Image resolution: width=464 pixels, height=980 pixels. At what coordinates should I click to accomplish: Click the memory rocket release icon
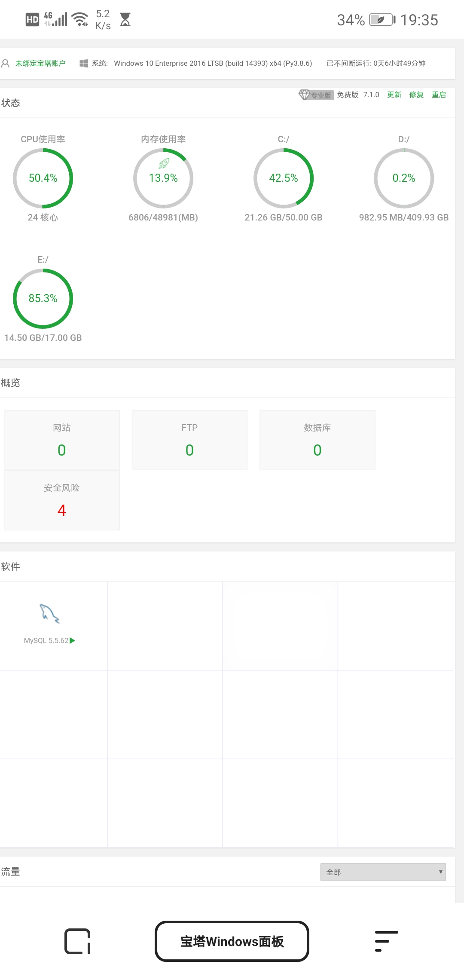[x=164, y=163]
